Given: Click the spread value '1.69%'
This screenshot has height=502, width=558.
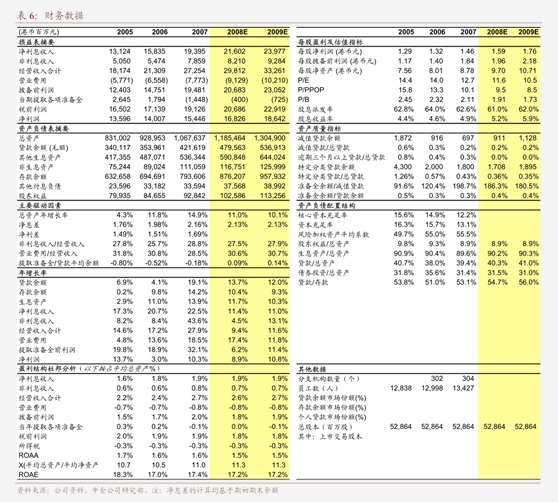Looking at the screenshot, I should (x=198, y=234).
